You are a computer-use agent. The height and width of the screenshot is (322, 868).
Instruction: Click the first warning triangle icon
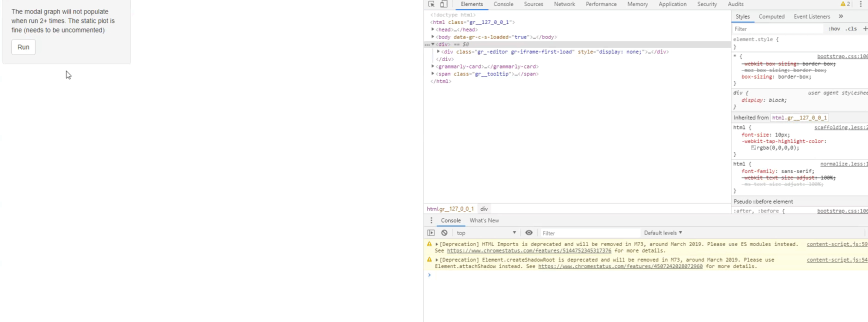point(429,244)
